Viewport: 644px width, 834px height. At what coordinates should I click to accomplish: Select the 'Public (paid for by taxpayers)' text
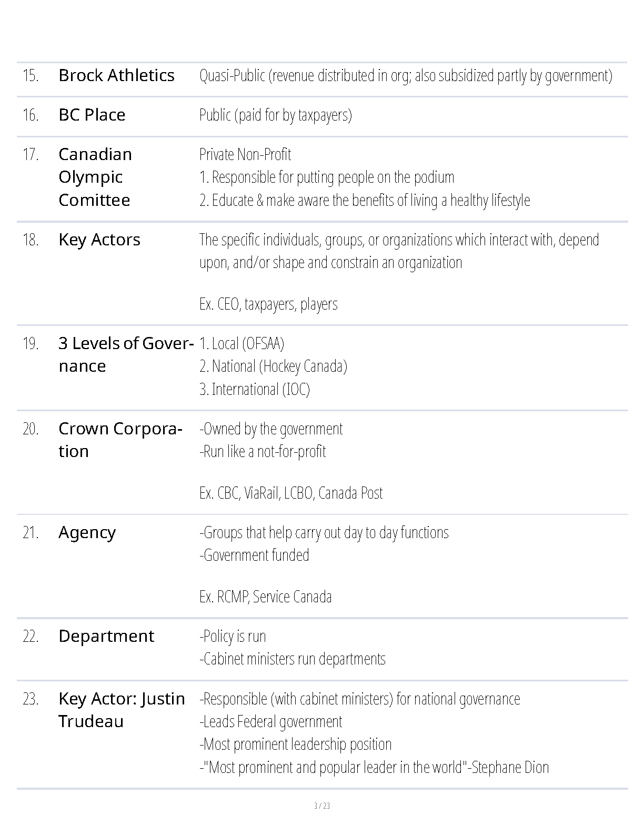276,115
